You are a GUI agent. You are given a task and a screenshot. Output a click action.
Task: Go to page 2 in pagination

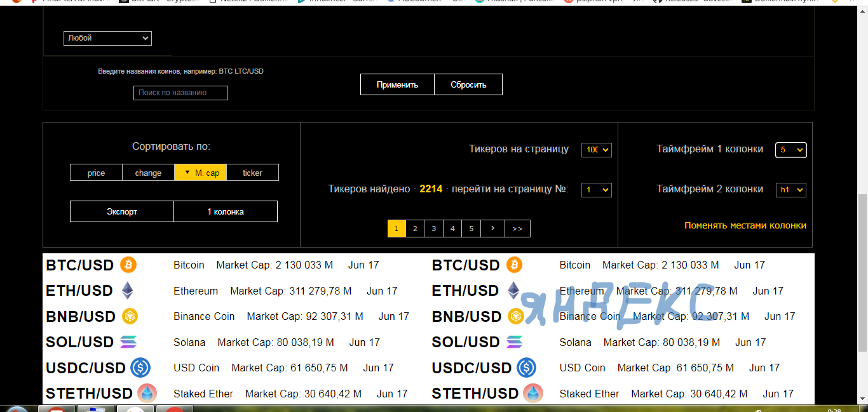415,229
